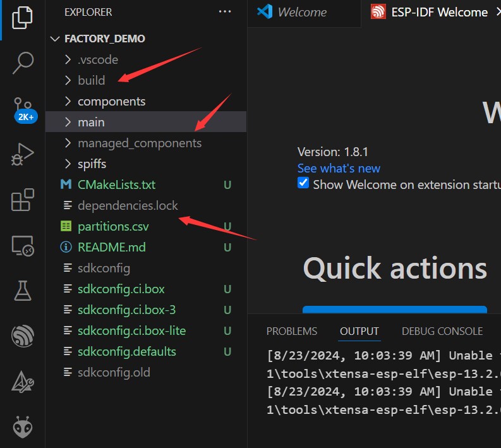Viewport: 501px width, 448px height.
Task: Click the CMakeLists.txt M file icon
Action: [66, 185]
